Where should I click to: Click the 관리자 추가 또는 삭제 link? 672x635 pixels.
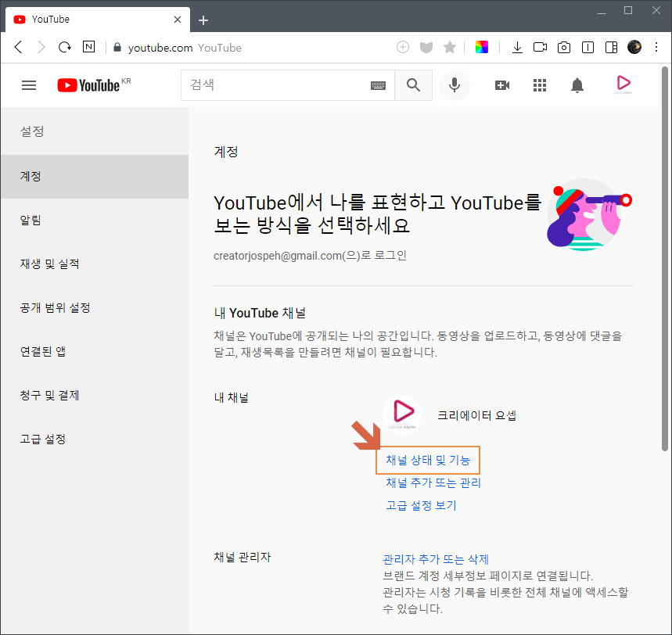pos(436,559)
